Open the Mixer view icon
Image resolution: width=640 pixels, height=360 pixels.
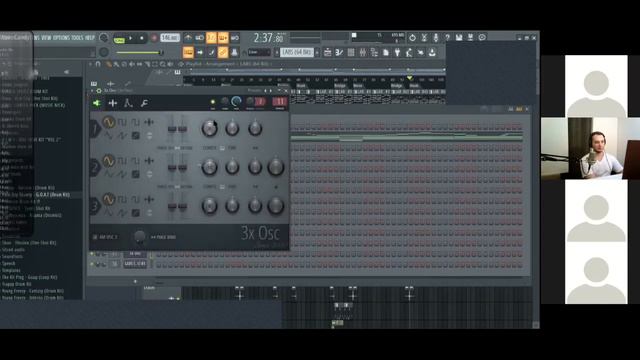coord(362,52)
